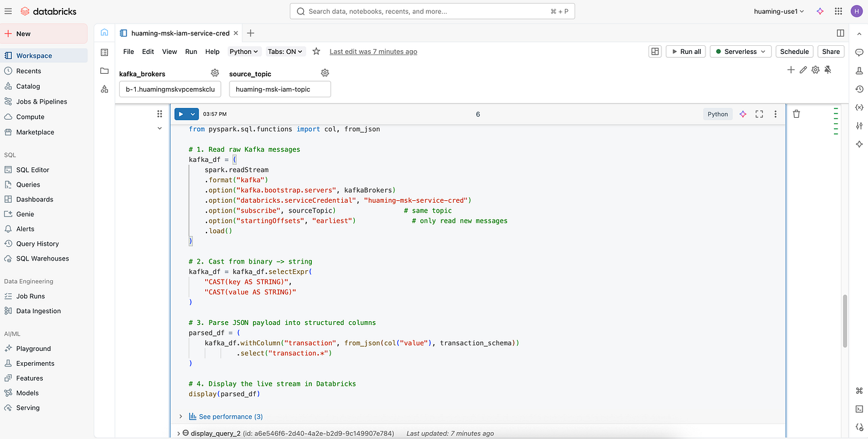
Task: Open the user avatar H menu
Action: pyautogui.click(x=856, y=11)
